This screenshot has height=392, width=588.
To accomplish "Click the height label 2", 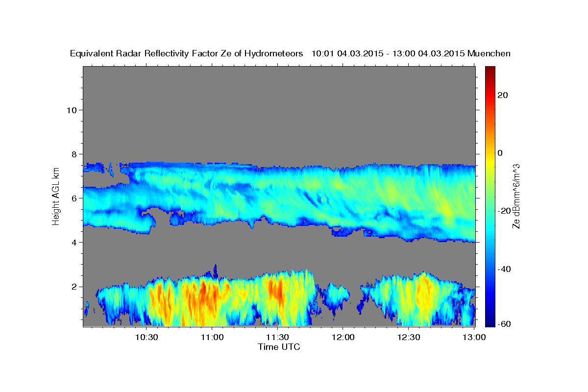I will [x=74, y=286].
